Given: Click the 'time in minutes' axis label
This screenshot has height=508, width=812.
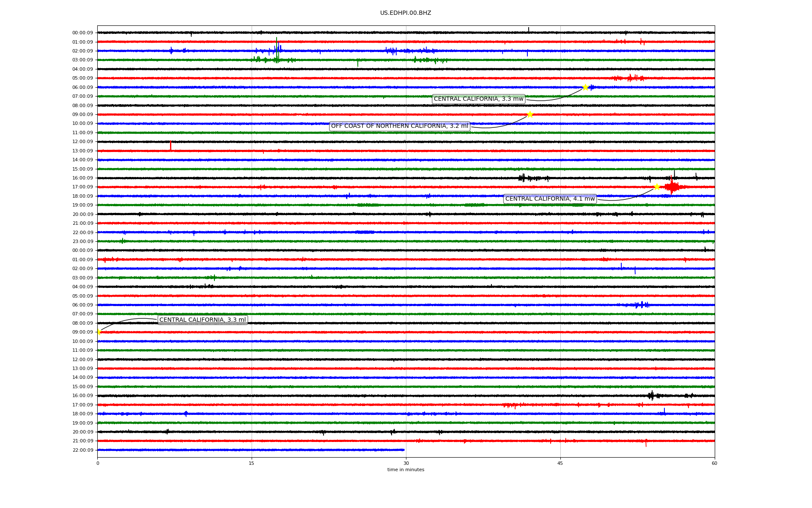Looking at the screenshot, I should pyautogui.click(x=406, y=470).
